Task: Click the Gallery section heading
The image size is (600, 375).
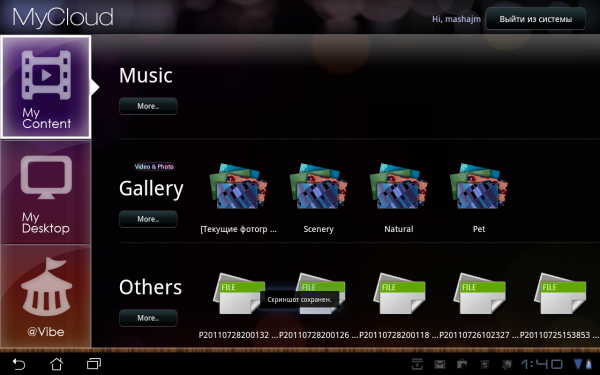Action: [x=151, y=188]
